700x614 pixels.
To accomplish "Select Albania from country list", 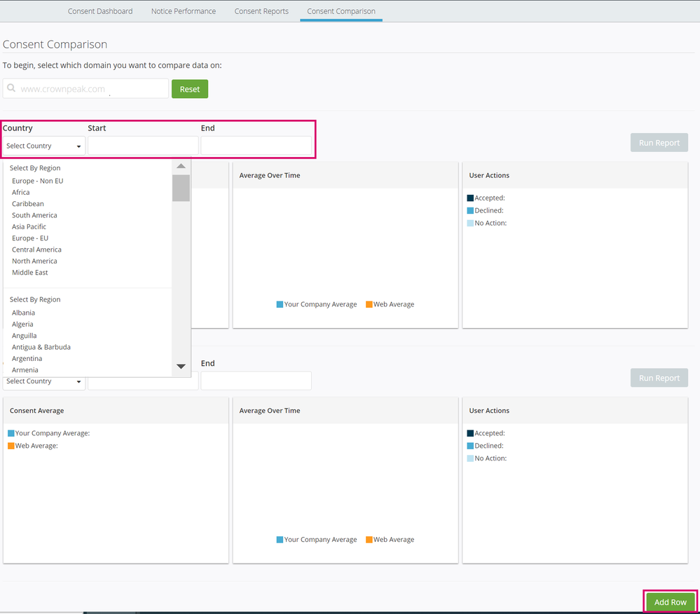I will (23, 313).
